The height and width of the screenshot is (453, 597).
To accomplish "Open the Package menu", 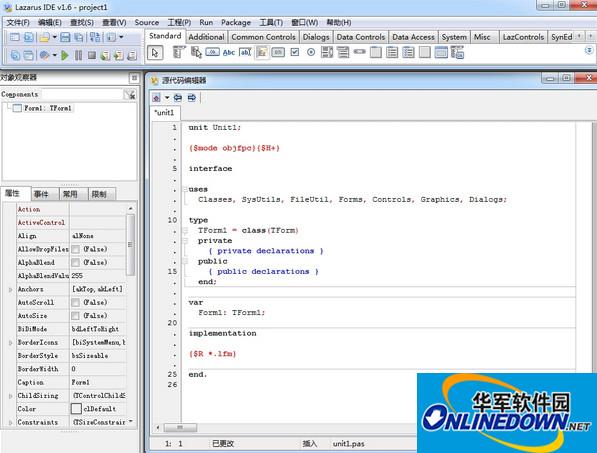I will tap(236, 22).
